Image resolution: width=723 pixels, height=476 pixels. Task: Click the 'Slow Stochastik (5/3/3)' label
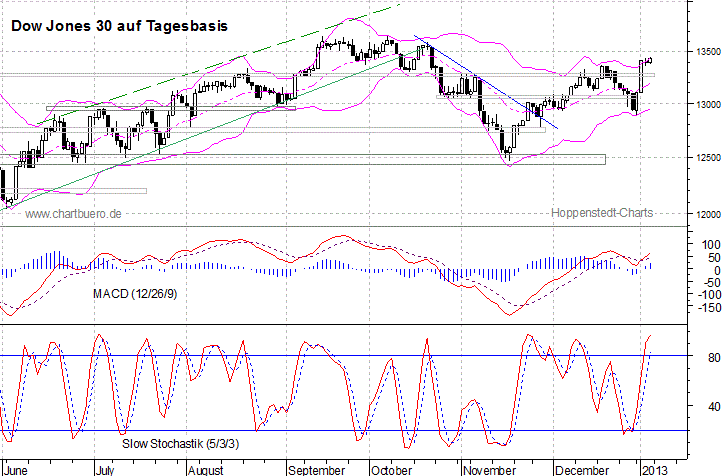click(181, 444)
